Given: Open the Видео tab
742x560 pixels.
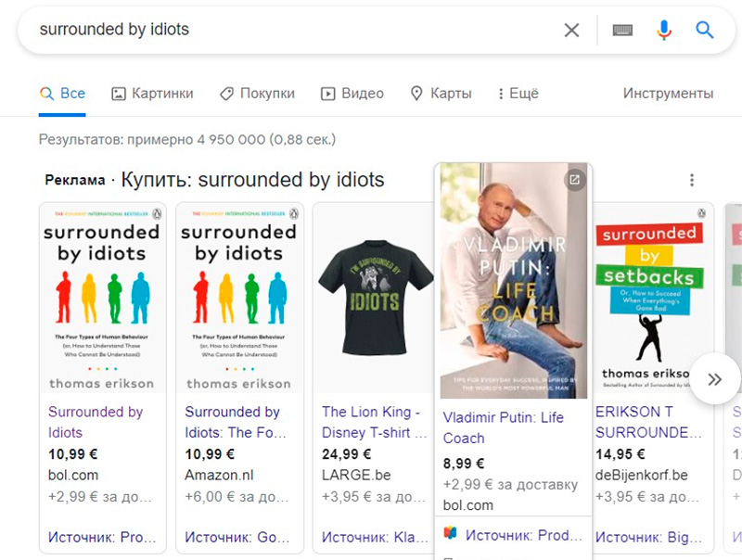Looking at the screenshot, I should [x=352, y=94].
